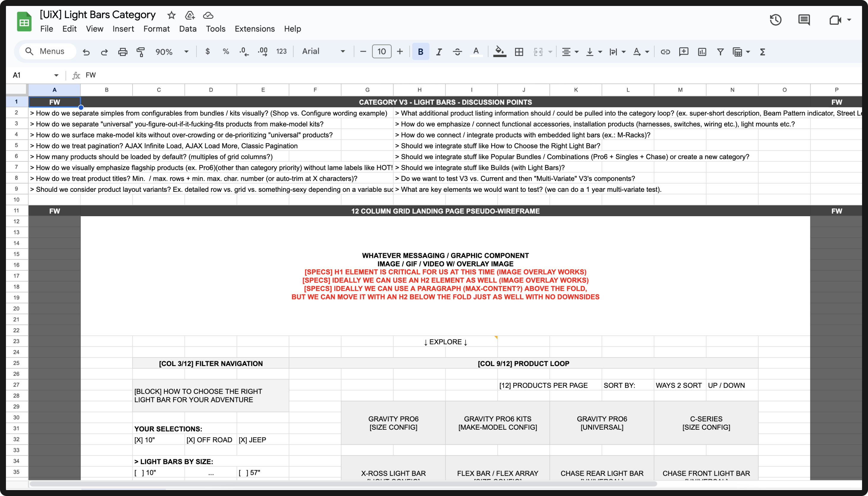The height and width of the screenshot is (496, 868).
Task: Open the Borders tool
Action: [x=519, y=52]
